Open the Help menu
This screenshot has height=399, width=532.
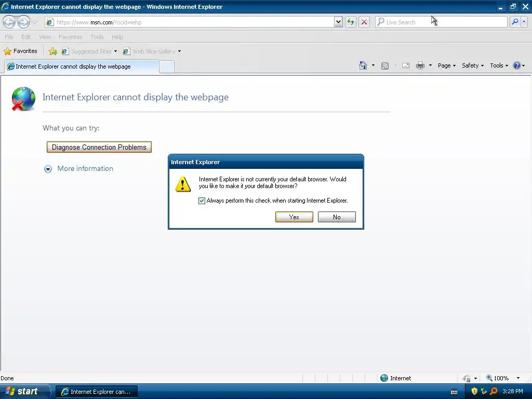(x=117, y=37)
